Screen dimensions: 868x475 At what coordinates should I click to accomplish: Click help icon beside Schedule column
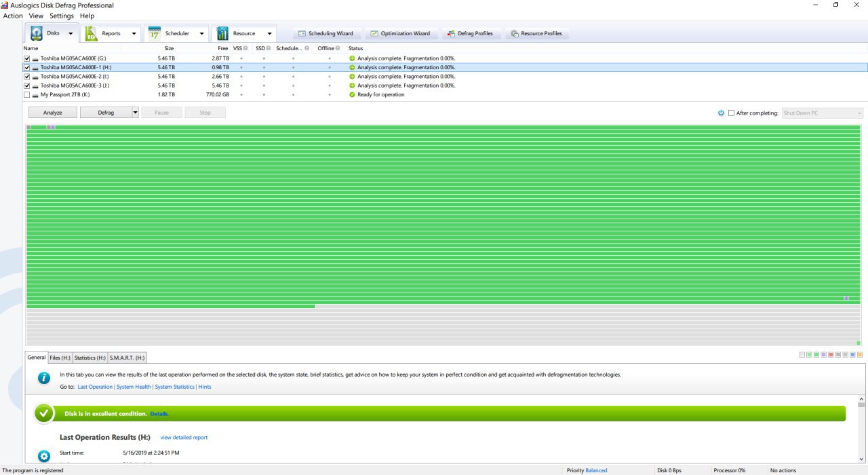[x=307, y=48]
